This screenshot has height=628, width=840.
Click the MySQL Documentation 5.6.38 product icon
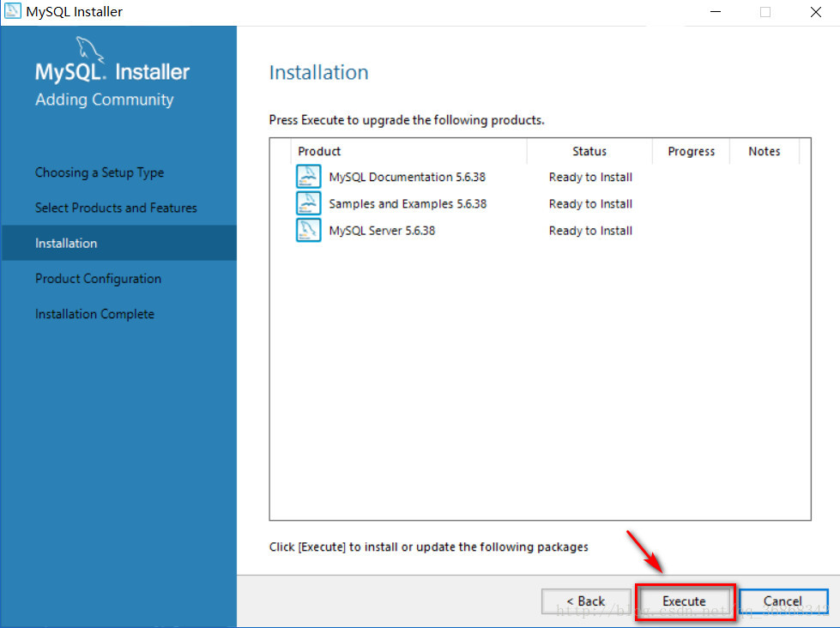tap(309, 176)
